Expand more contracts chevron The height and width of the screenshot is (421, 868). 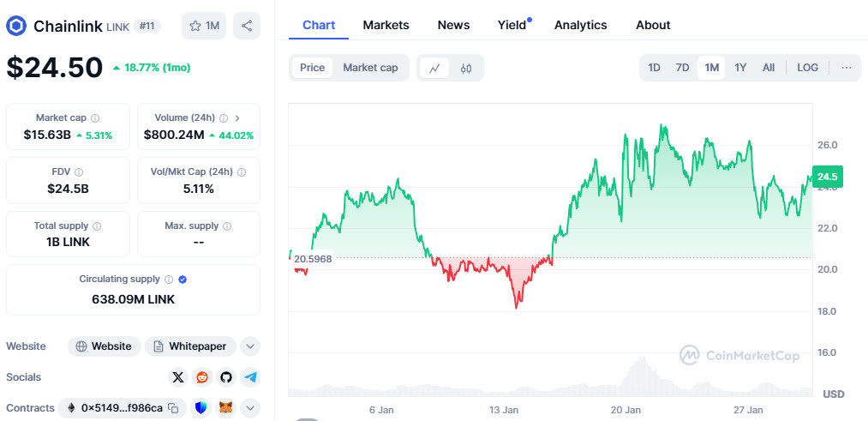(250, 408)
